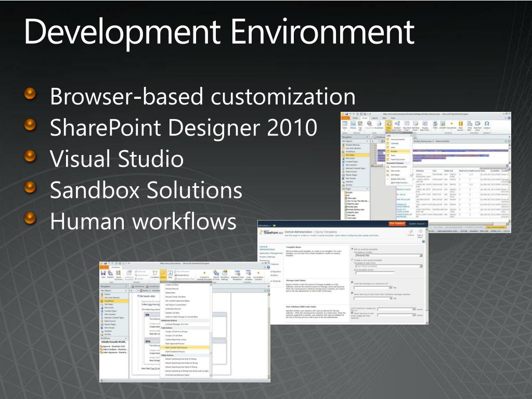This screenshot has width=532, height=399.
Task: Open the quota configuration help link
Action: coord(357,236)
